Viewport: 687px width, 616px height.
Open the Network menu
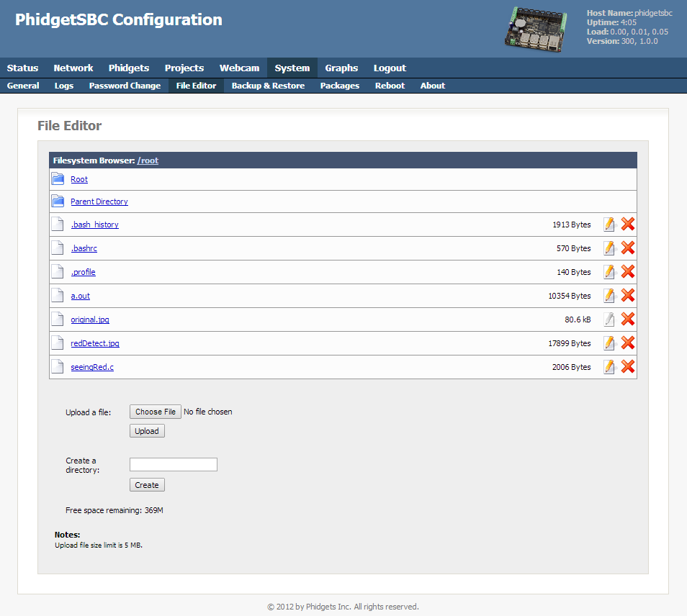[x=73, y=68]
